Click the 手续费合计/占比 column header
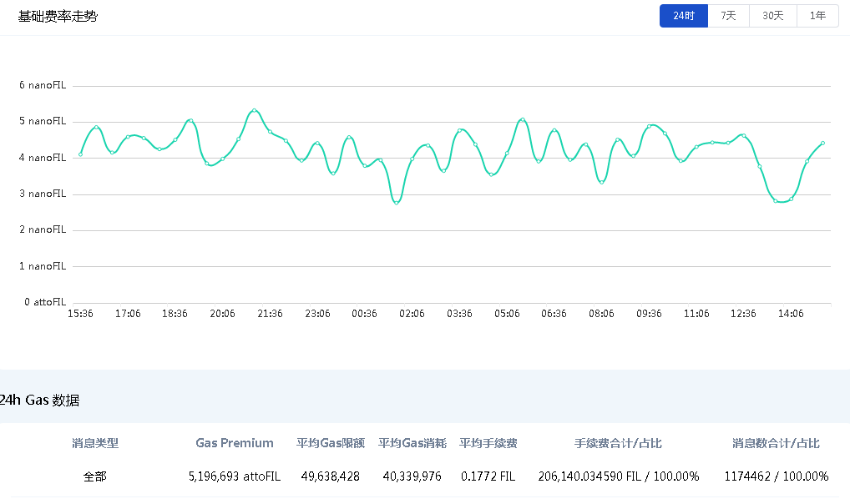The height and width of the screenshot is (504, 850). (x=618, y=443)
